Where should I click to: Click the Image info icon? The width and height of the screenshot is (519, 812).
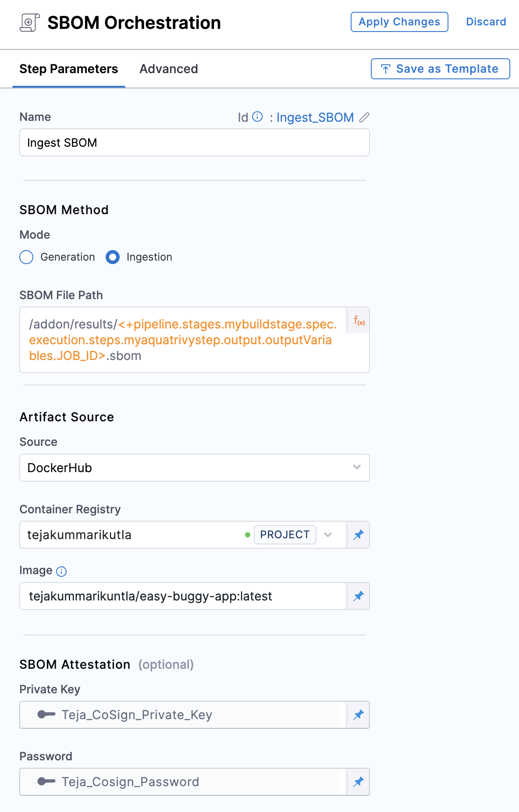(x=62, y=571)
